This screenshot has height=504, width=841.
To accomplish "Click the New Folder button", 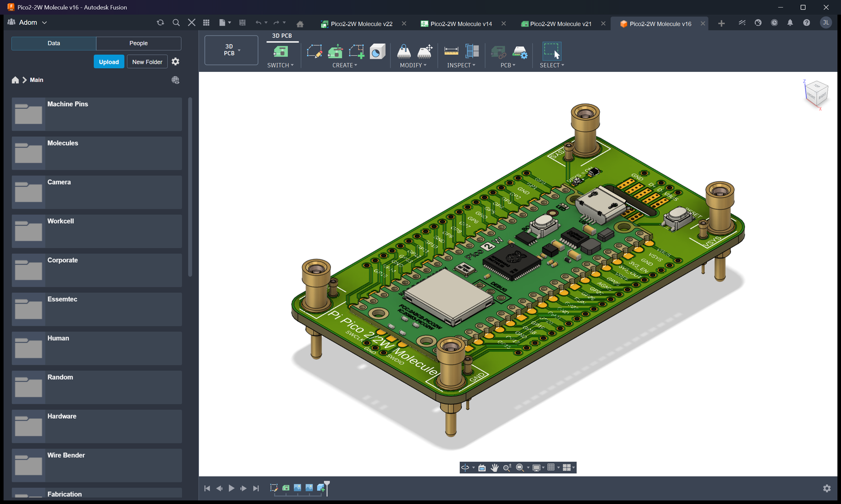I will click(x=147, y=62).
